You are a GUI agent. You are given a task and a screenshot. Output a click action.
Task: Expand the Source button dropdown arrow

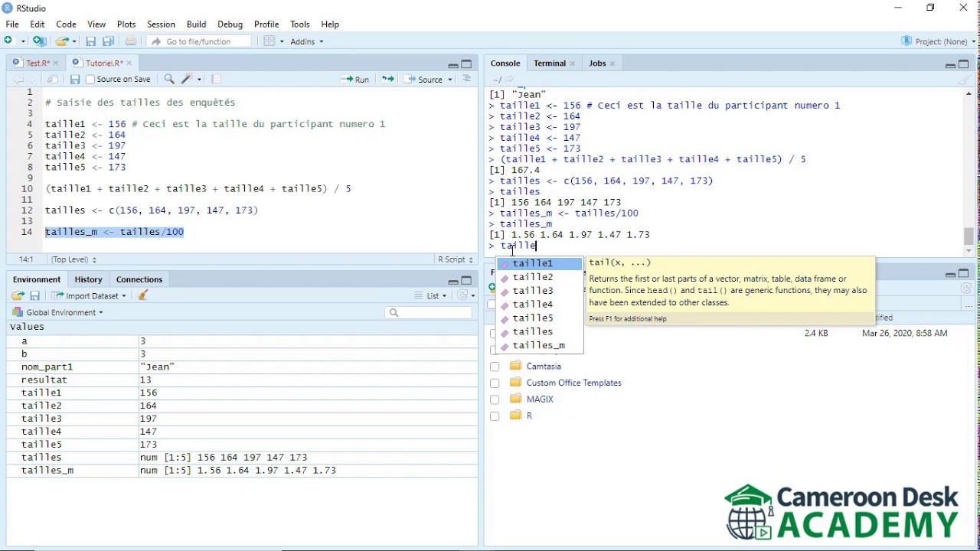451,80
